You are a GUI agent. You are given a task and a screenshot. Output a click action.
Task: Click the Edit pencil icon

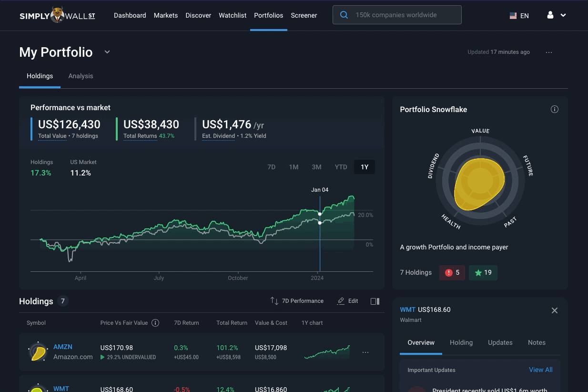[x=341, y=301]
